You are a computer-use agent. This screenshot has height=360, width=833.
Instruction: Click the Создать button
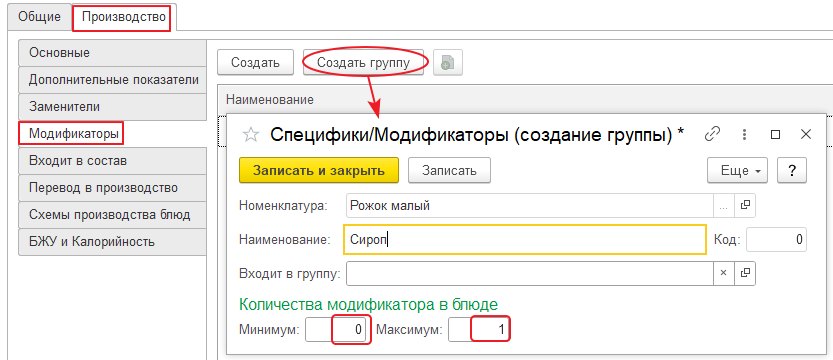click(255, 63)
